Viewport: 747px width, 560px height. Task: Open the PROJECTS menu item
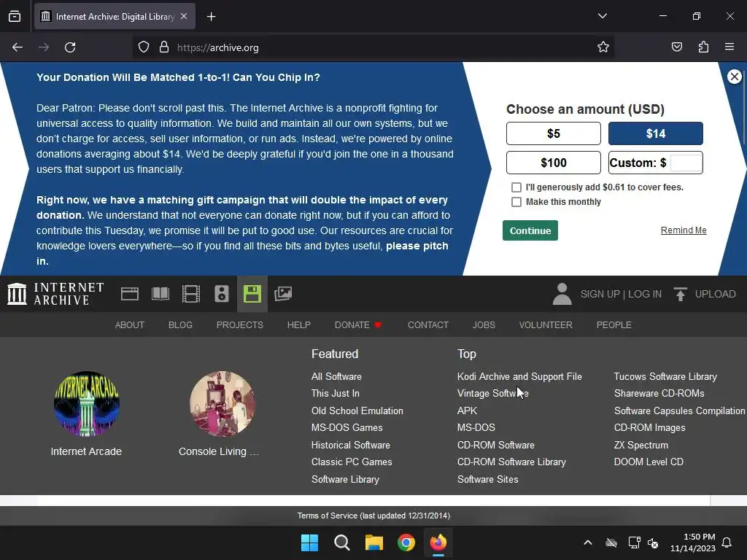[x=239, y=324]
